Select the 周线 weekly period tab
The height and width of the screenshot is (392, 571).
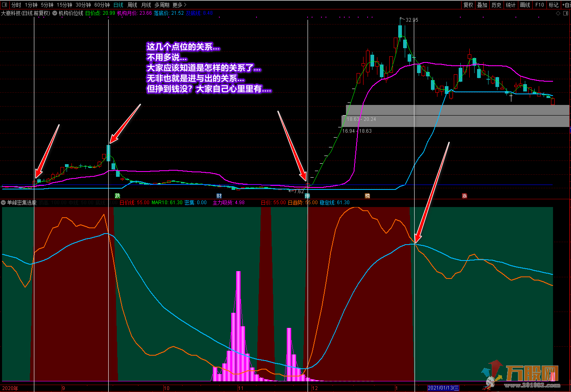[132, 5]
